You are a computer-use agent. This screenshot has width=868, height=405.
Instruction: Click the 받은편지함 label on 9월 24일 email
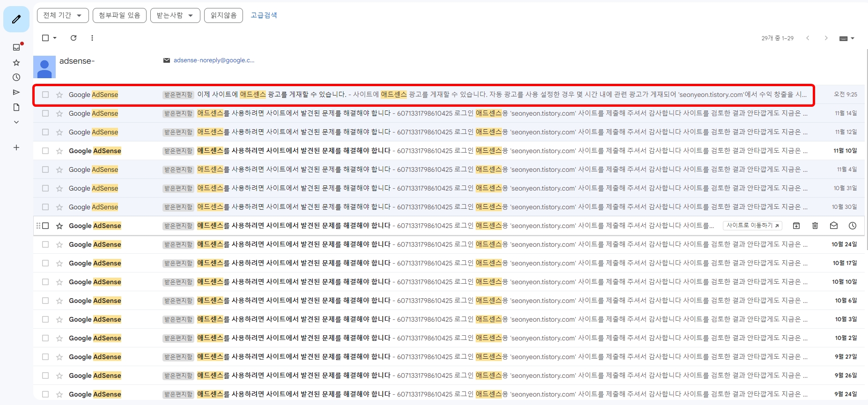[x=178, y=394]
